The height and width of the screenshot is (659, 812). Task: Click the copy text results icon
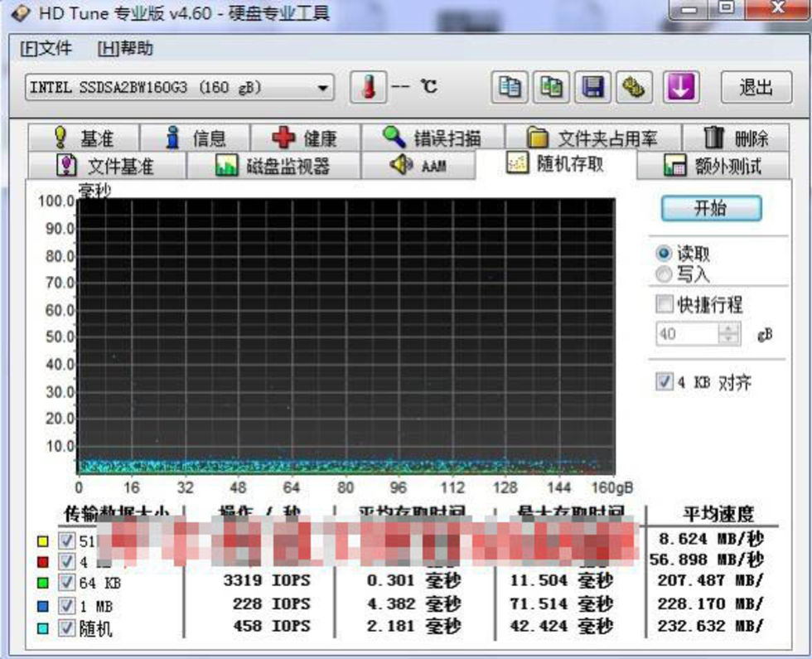click(x=510, y=87)
